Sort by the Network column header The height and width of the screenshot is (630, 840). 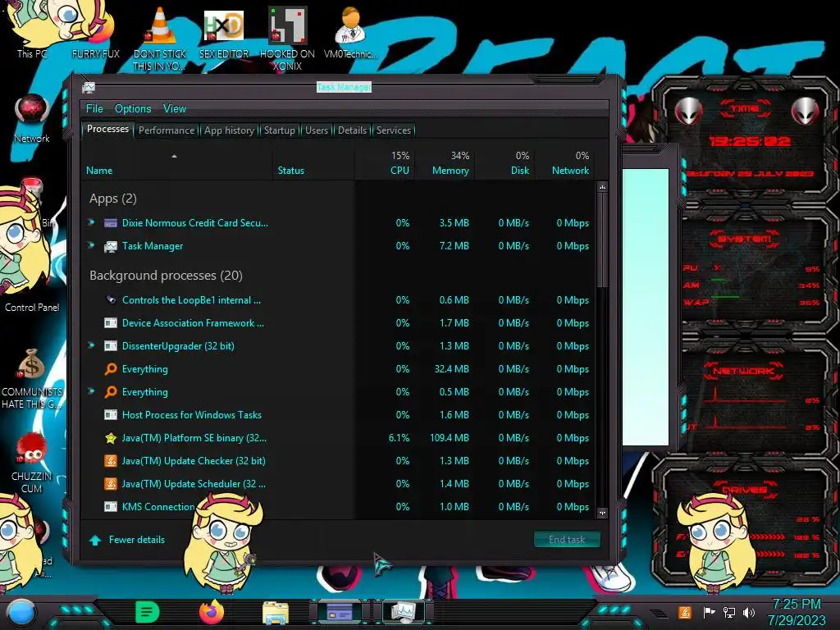pos(565,163)
